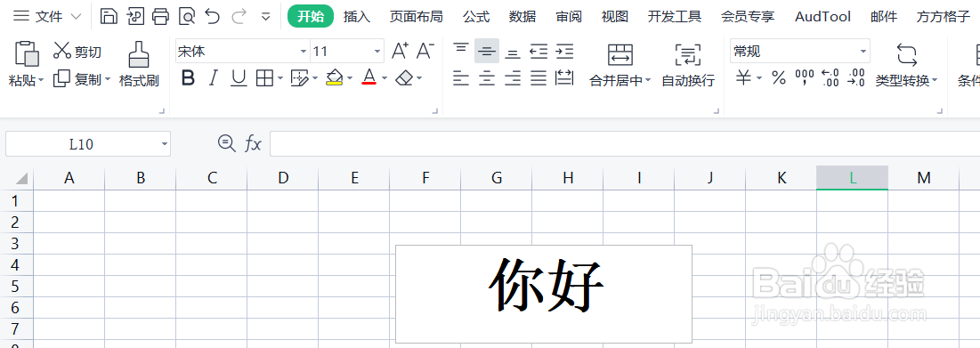Decrease indent in cell
980x348 pixels.
tap(539, 51)
